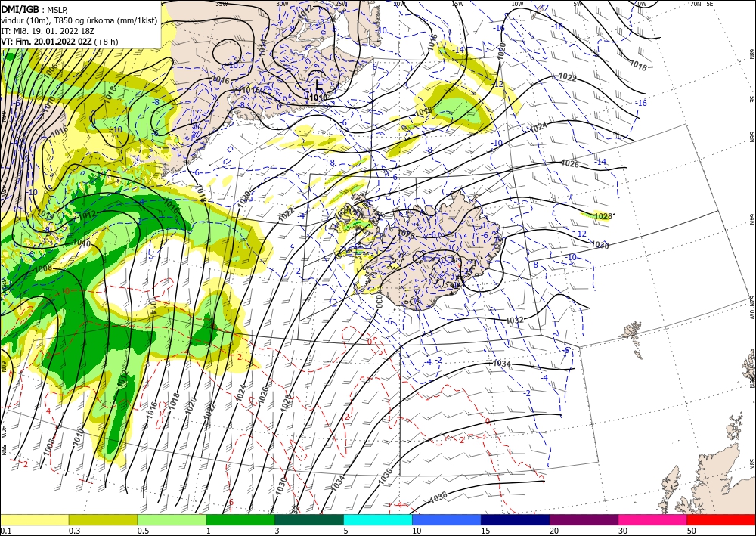Image resolution: width=756 pixels, height=536 pixels.
Task: Click the 'L' low pressure marker
Action: click(x=319, y=85)
